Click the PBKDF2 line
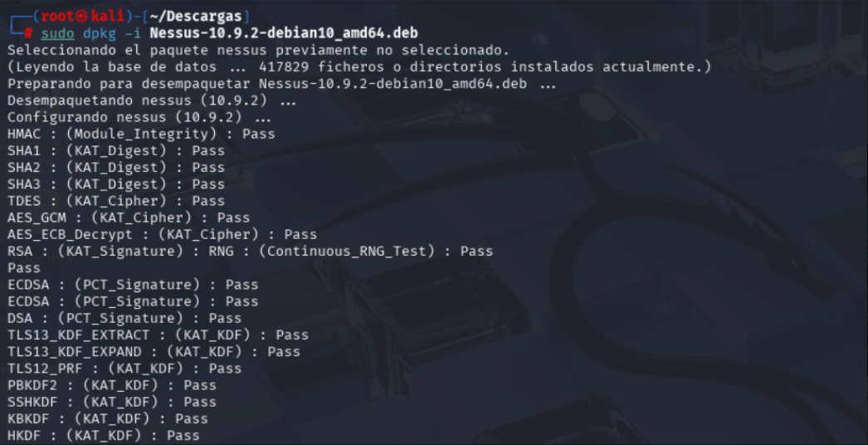The width and height of the screenshot is (868, 445). [111, 385]
